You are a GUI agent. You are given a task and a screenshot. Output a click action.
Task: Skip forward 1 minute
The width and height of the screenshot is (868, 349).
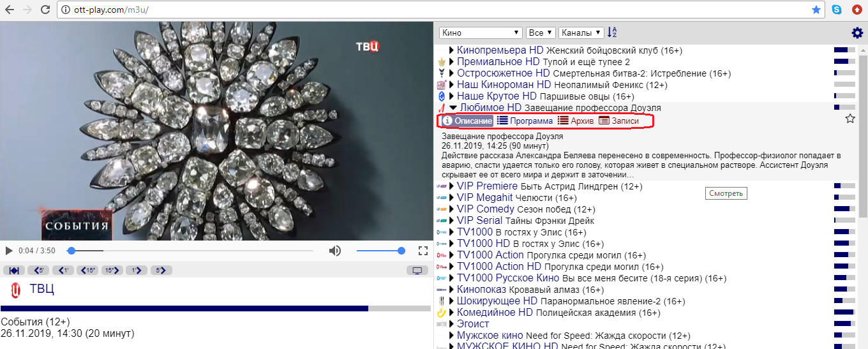click(137, 271)
